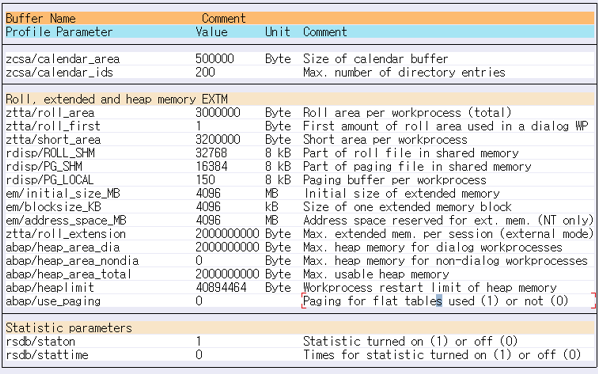Click the value 150 for PG_LOCAL
Screen dimensions: 598x374
[x=205, y=180]
